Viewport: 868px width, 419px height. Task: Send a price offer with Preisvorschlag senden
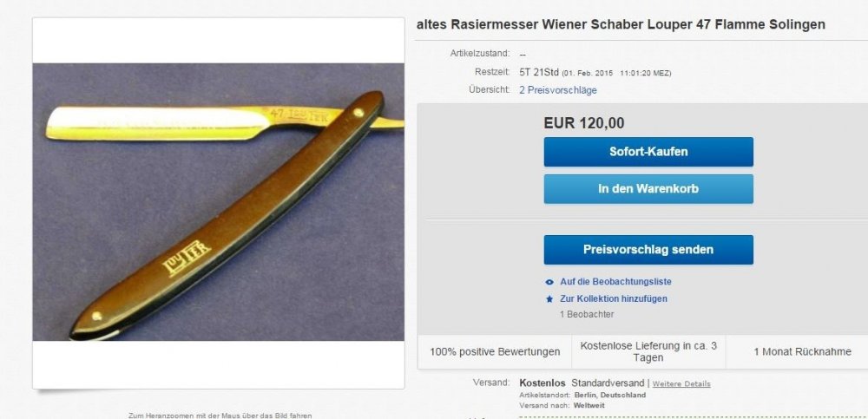click(x=648, y=250)
